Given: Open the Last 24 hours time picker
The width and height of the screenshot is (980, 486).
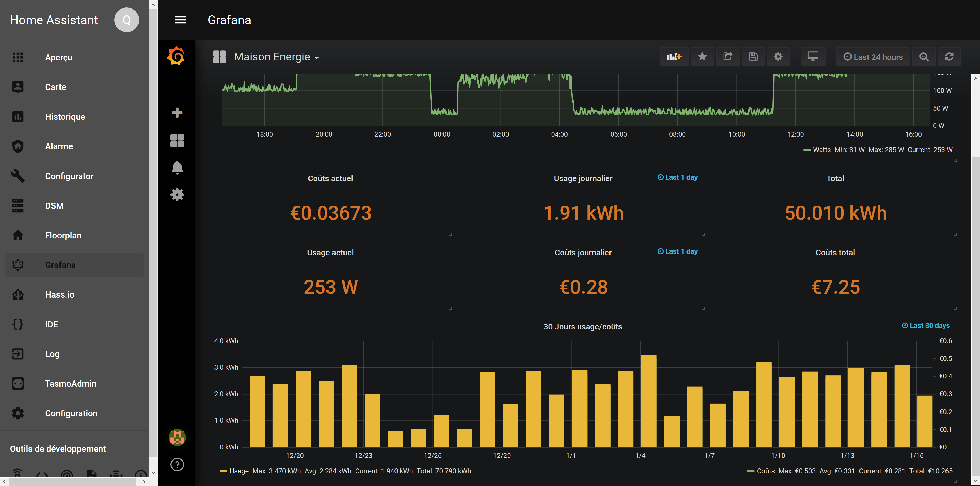Looking at the screenshot, I should click(873, 57).
